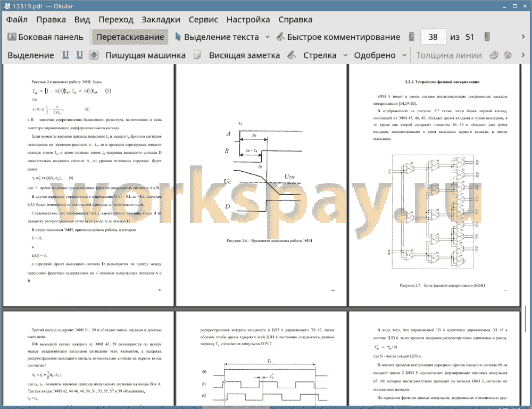The image size is (532, 409).
Task: Minimize the Okular window
Action: 504,6
